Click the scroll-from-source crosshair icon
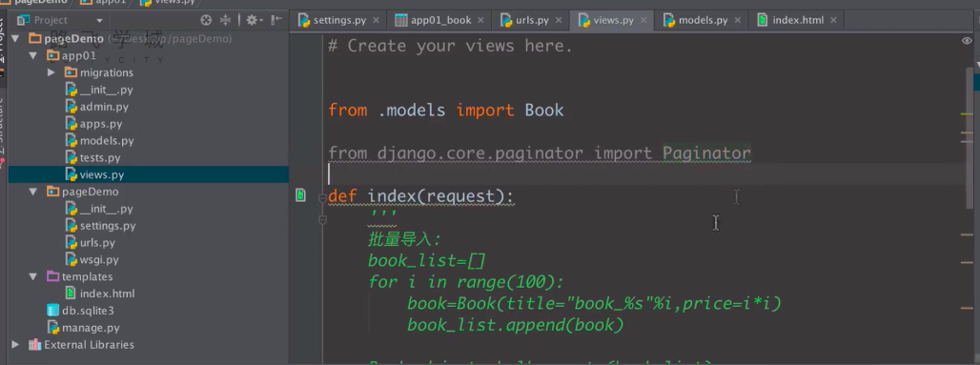This screenshot has height=365, width=980. pyautogui.click(x=206, y=20)
